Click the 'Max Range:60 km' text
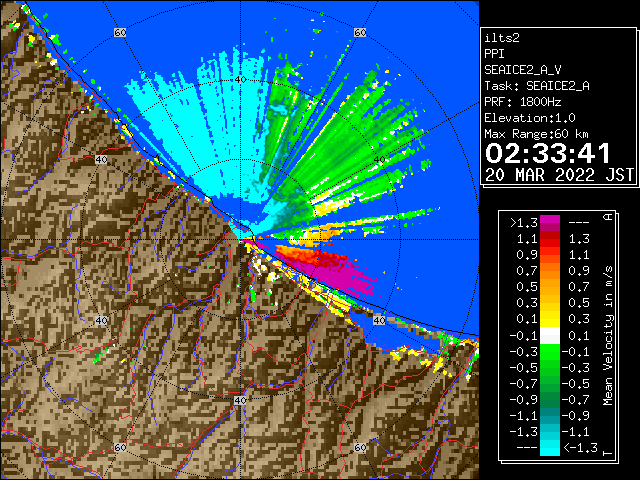This screenshot has width=640, height=480. click(536, 134)
